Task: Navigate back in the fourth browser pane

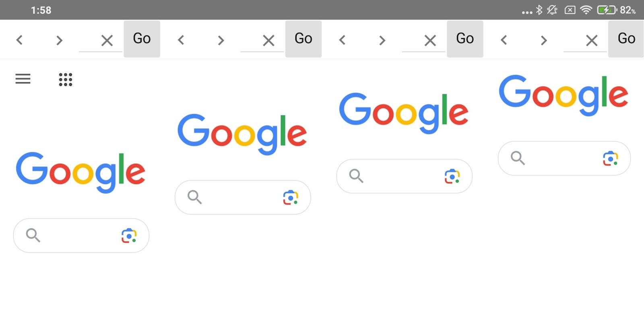Action: pyautogui.click(x=504, y=40)
